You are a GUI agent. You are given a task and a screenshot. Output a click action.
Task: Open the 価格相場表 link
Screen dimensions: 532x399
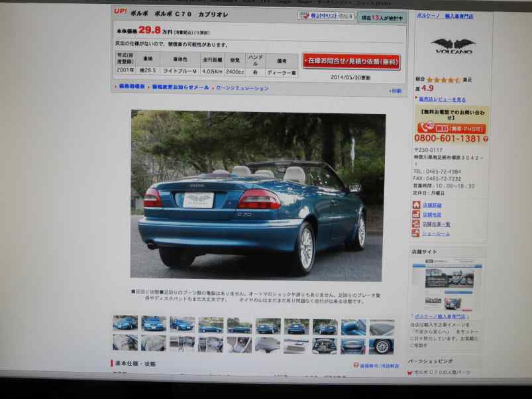[132, 87]
